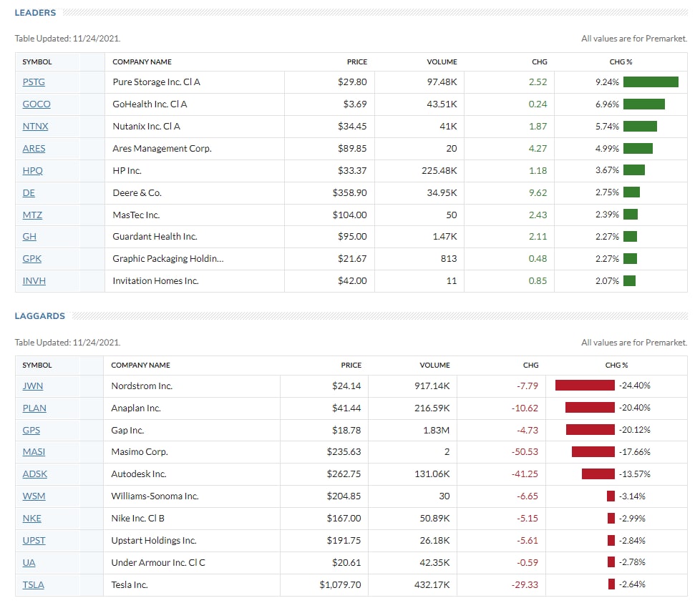Click the Laggards table CHG % header
The image size is (700, 603).
(616, 366)
